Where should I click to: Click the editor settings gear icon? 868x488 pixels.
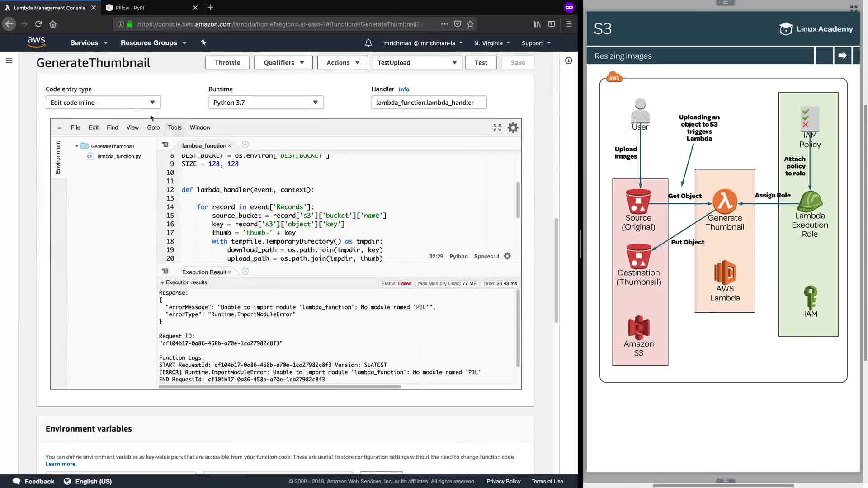[513, 128]
